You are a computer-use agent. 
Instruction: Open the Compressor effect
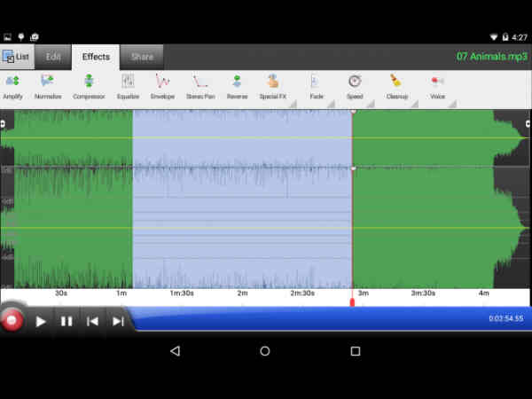point(89,87)
